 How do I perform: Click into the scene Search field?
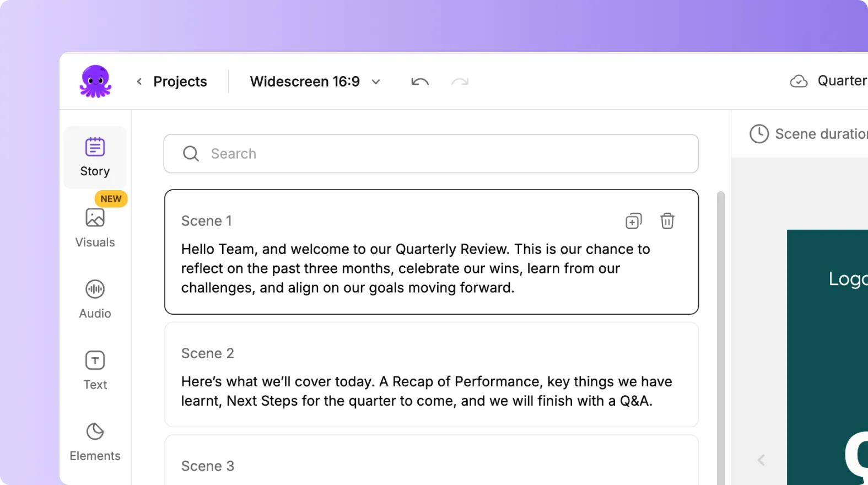pos(441,154)
